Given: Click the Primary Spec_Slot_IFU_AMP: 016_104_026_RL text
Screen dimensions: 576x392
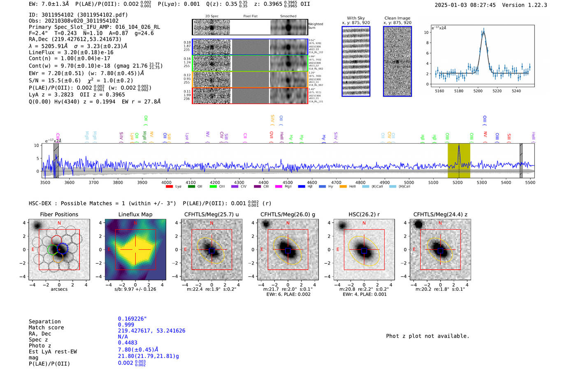Looking at the screenshot, I should click(x=94, y=27).
